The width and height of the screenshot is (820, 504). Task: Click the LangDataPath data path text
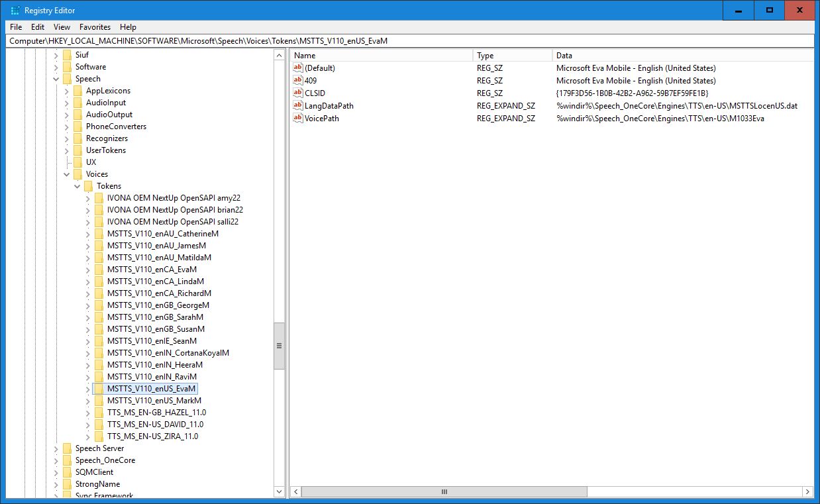677,106
